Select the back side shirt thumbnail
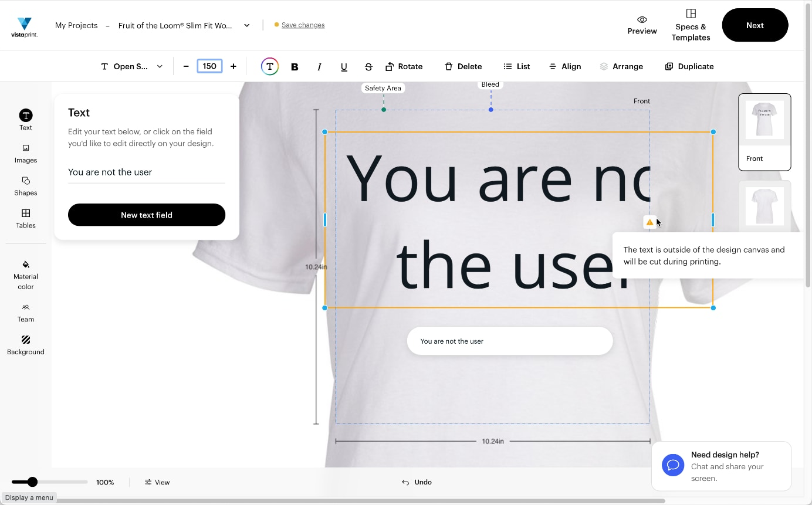Image resolution: width=812 pixels, height=505 pixels. point(764,206)
